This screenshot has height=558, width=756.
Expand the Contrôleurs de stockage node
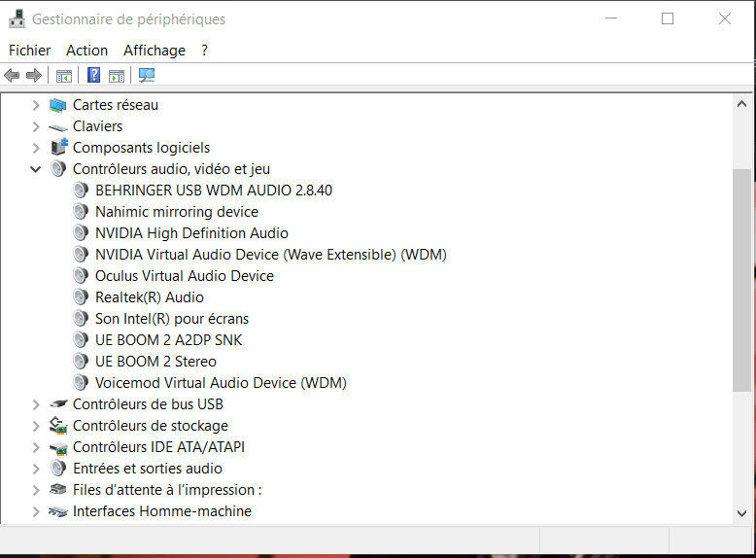(x=36, y=426)
